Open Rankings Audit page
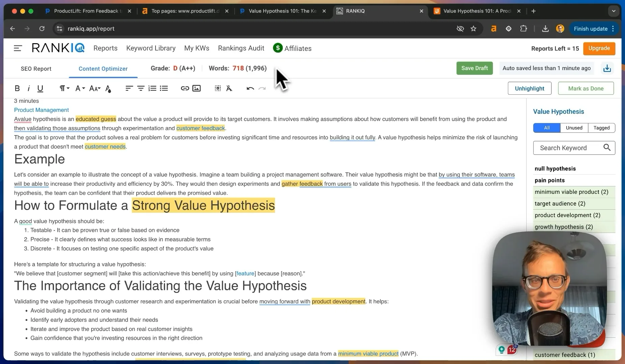The width and height of the screenshot is (625, 364). tap(241, 48)
